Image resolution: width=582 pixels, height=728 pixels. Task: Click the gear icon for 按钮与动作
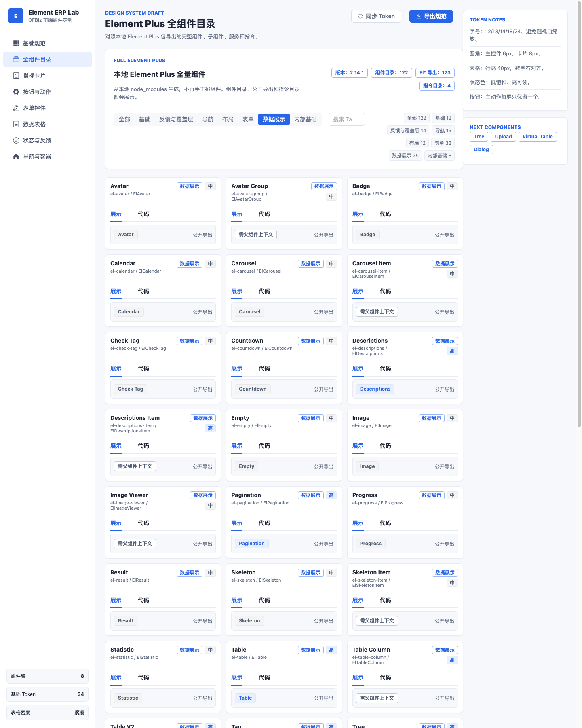(x=16, y=92)
